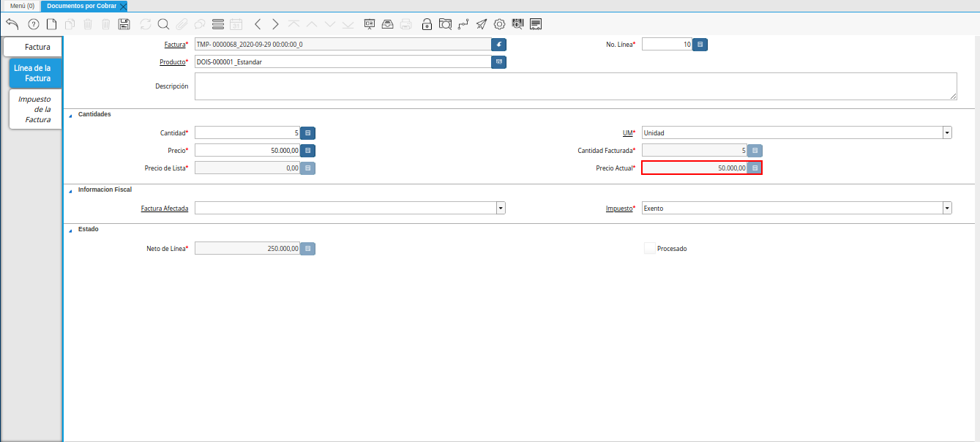This screenshot has height=442, width=980.
Task: Open the Factura side tab
Action: (x=33, y=47)
